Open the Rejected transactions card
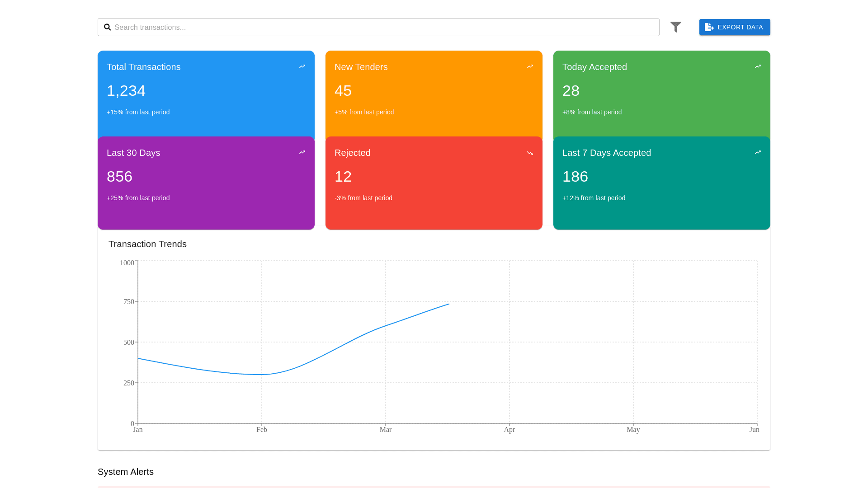868x488 pixels. 434,183
